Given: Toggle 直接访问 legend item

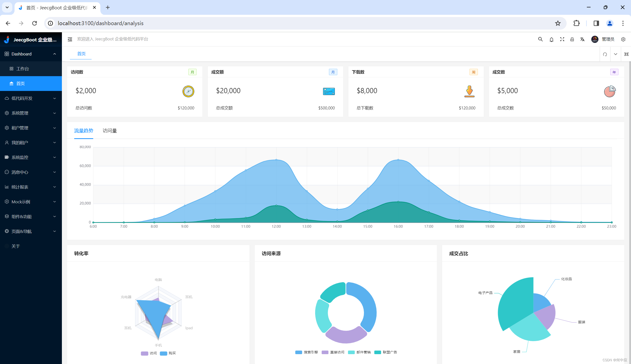Looking at the screenshot, I should [x=333, y=352].
